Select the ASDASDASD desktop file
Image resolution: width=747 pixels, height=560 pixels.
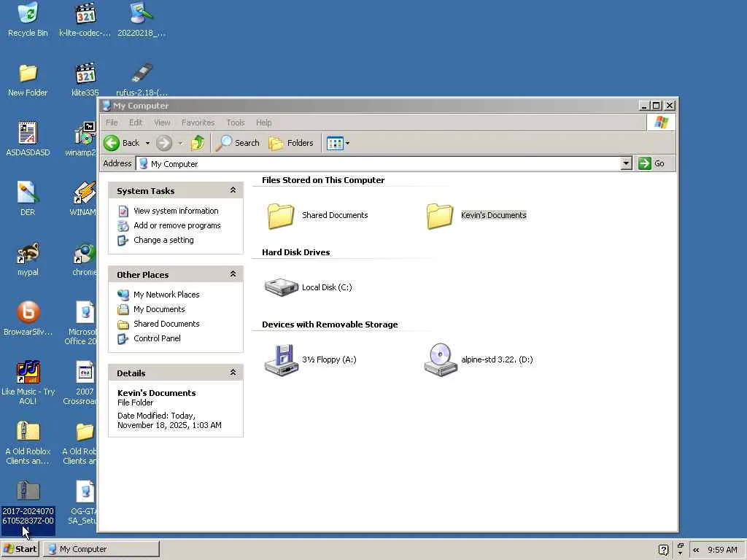coord(28,139)
